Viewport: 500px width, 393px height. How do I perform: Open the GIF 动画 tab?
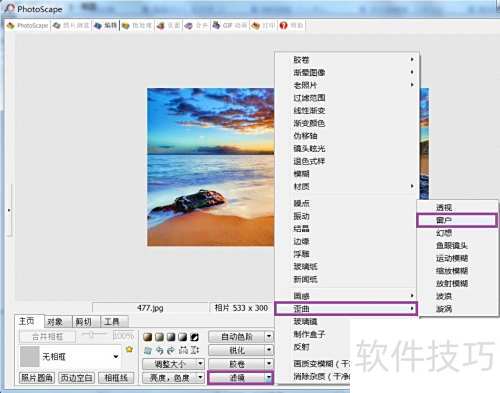(x=230, y=25)
